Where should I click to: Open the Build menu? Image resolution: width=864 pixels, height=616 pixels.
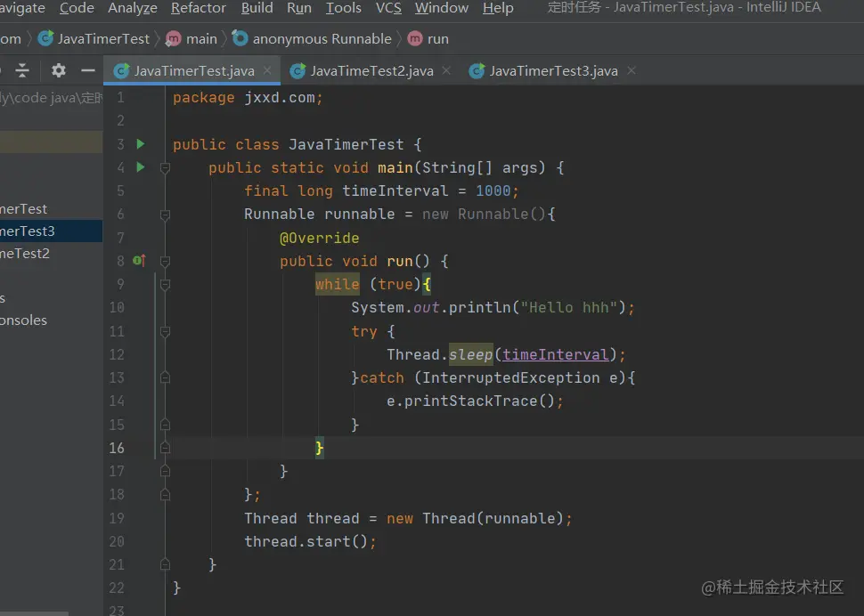[x=257, y=8]
